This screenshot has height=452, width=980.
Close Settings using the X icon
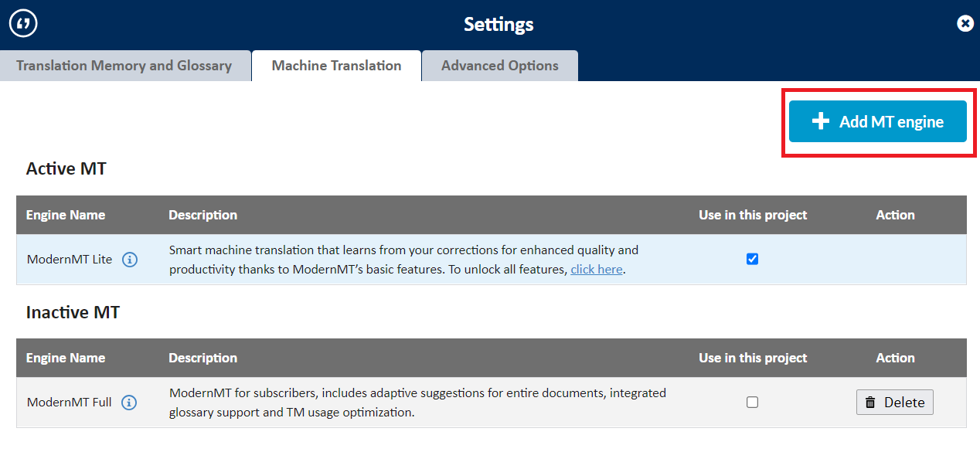point(965,23)
